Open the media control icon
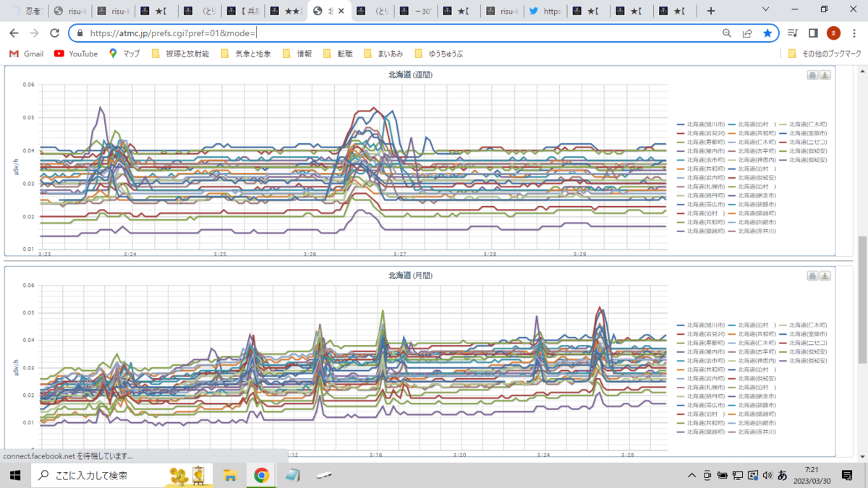Image resolution: width=868 pixels, height=488 pixels. click(x=793, y=33)
